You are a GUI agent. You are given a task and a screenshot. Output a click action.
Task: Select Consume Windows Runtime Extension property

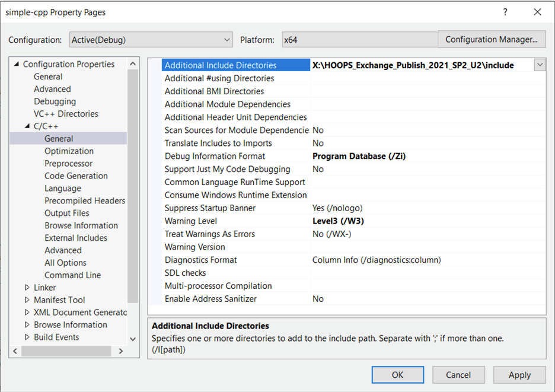click(236, 195)
